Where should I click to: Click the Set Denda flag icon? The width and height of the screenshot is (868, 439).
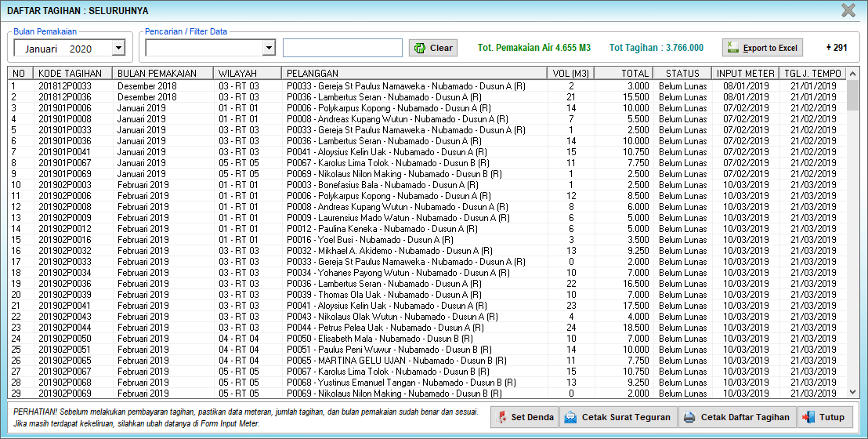pyautogui.click(x=501, y=417)
